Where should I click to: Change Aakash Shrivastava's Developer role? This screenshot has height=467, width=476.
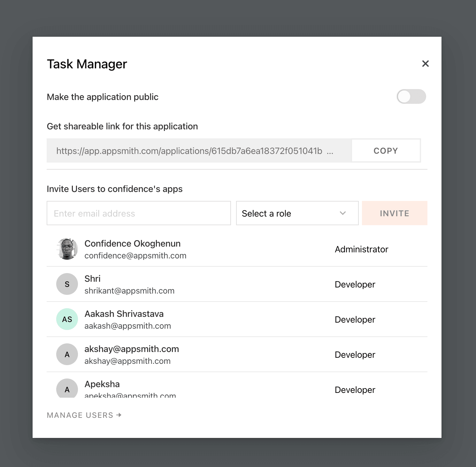pos(355,319)
